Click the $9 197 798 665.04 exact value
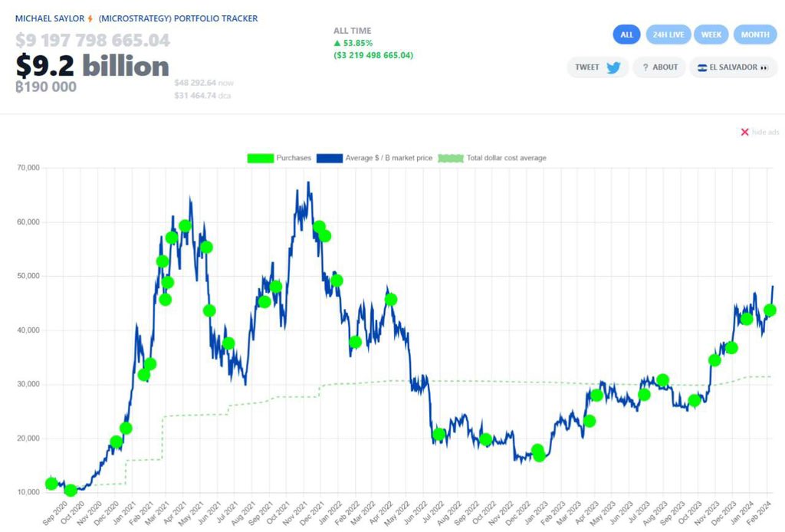The height and width of the screenshot is (532, 785). click(x=93, y=40)
